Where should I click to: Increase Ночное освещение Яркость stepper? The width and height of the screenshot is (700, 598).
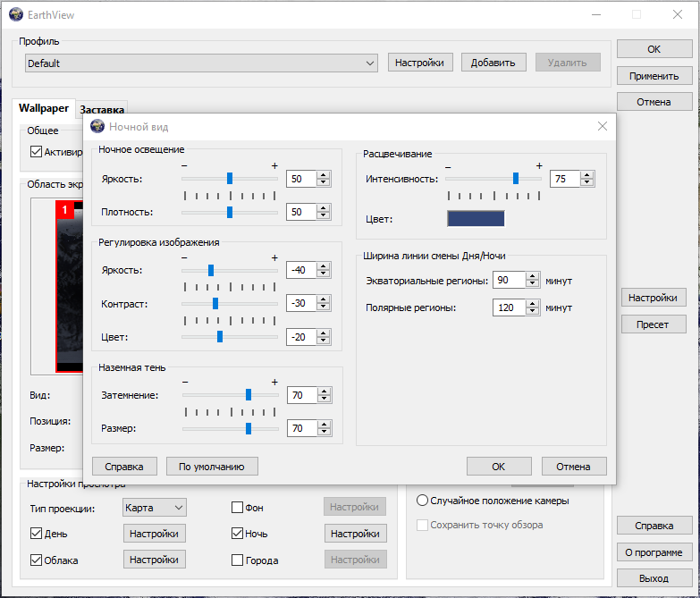[324, 175]
